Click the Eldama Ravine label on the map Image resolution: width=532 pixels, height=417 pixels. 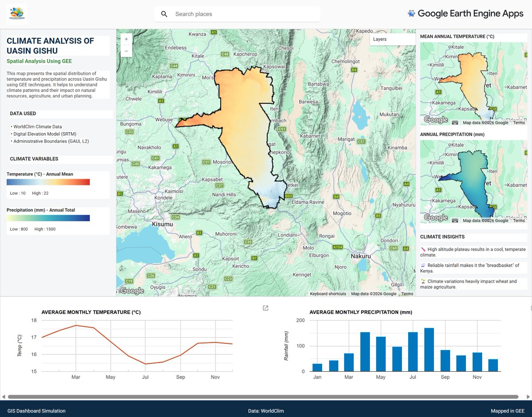[x=308, y=202]
